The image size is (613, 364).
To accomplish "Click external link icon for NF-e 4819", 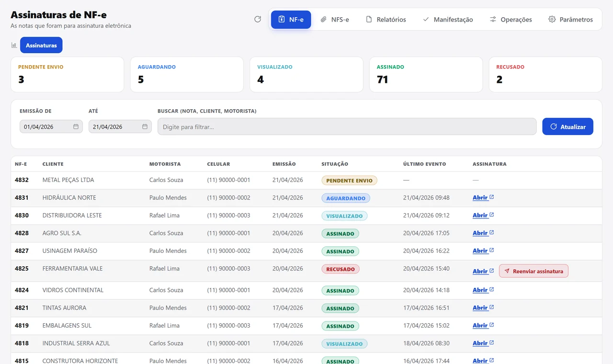I will (x=491, y=325).
